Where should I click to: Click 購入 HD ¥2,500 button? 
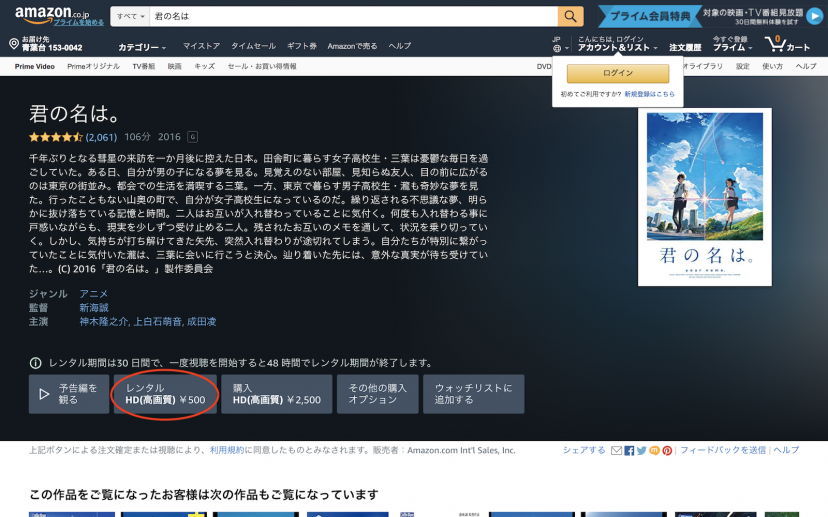click(277, 394)
